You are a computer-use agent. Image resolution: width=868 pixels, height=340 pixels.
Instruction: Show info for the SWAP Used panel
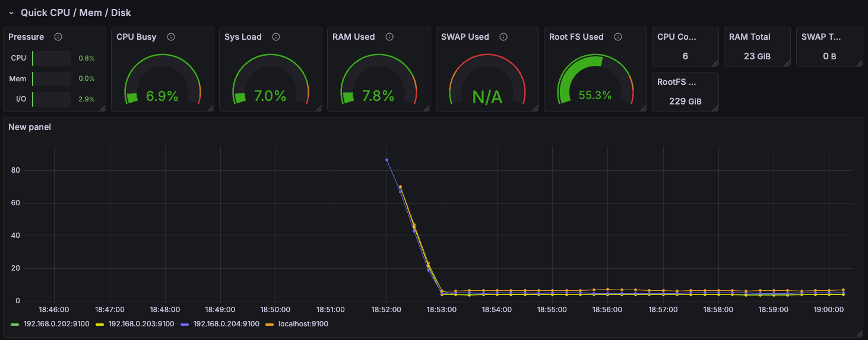503,37
